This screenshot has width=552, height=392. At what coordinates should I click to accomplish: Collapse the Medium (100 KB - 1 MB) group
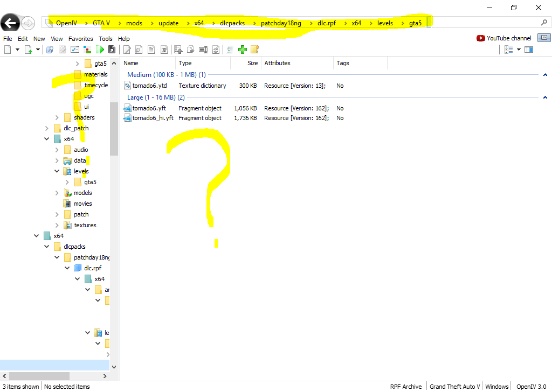545,74
